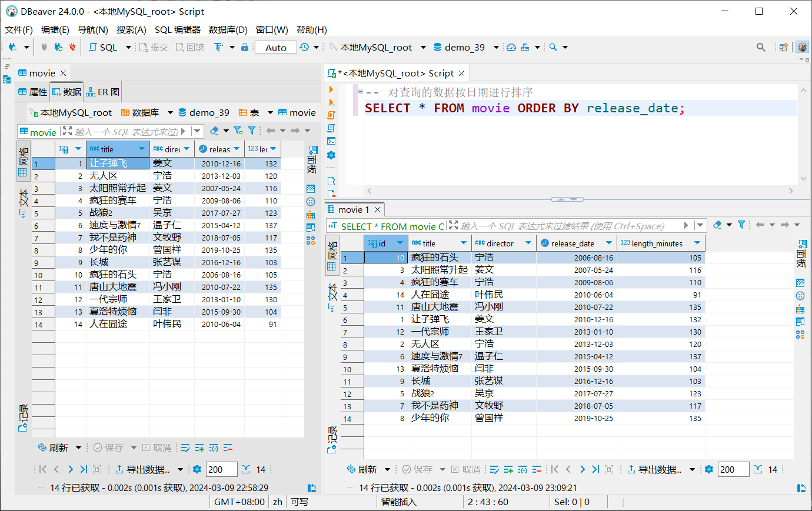This screenshot has height=511, width=812.
Task: Open the length_minutes column dropdown arrow
Action: click(x=697, y=243)
